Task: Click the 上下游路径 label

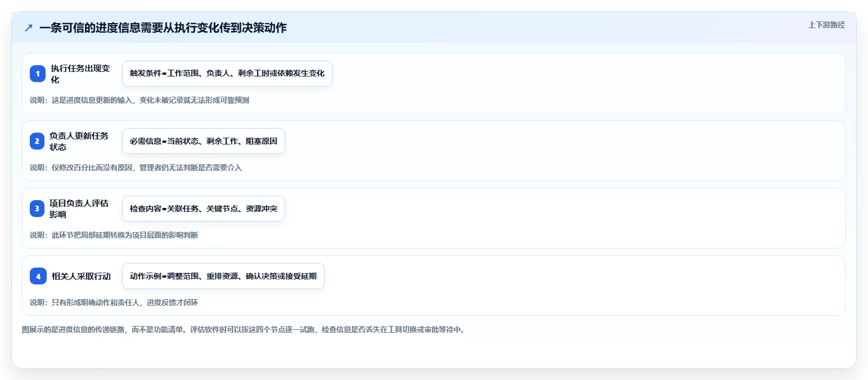Action: pyautogui.click(x=826, y=25)
